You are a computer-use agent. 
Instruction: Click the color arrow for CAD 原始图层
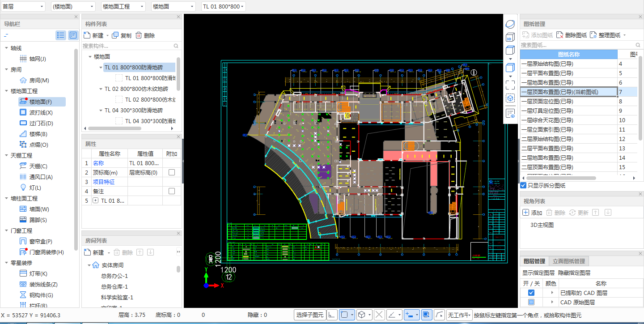tap(551, 302)
